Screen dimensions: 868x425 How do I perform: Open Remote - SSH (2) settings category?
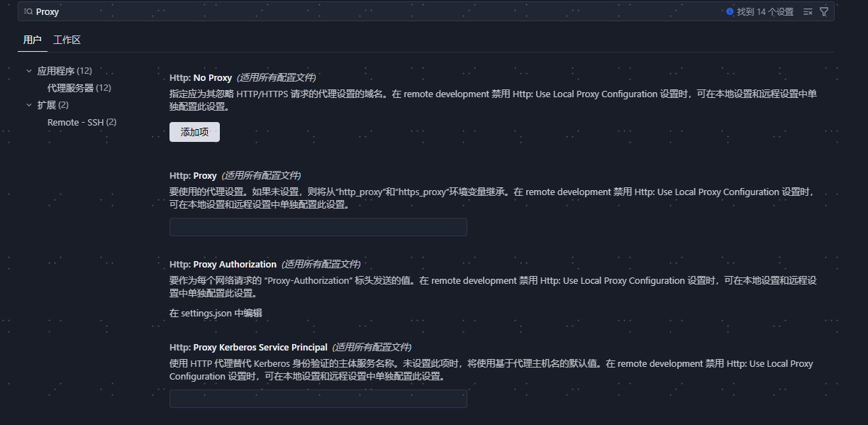(82, 122)
